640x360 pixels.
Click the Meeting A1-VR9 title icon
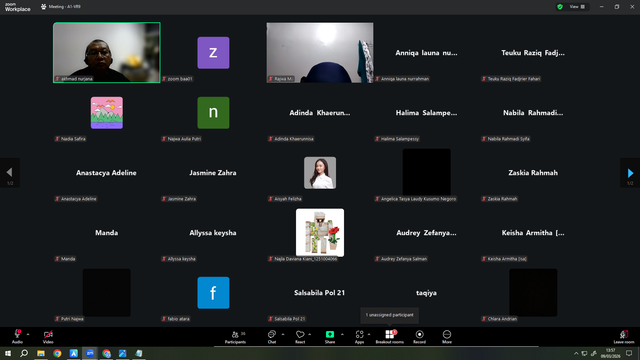pos(44,7)
